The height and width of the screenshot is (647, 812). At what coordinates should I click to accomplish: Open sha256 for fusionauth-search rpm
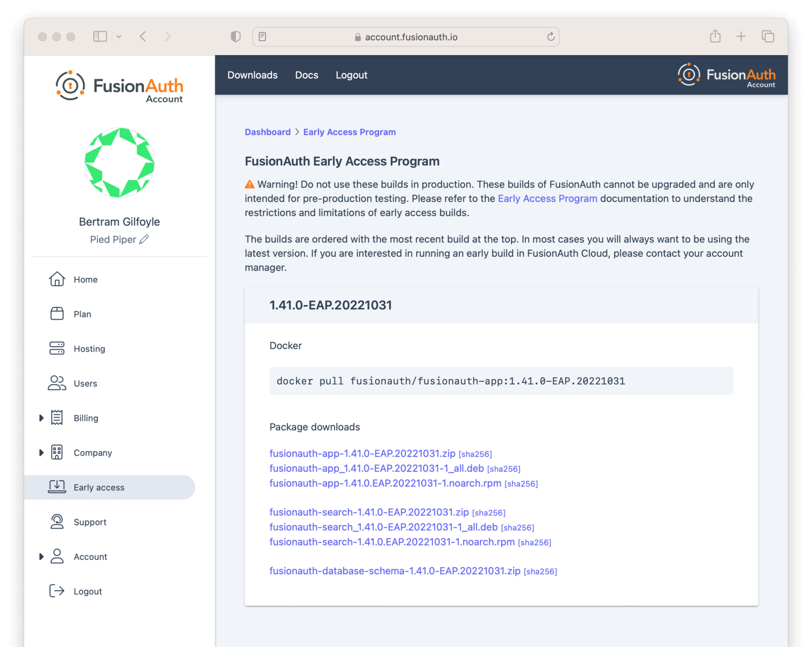point(535,542)
